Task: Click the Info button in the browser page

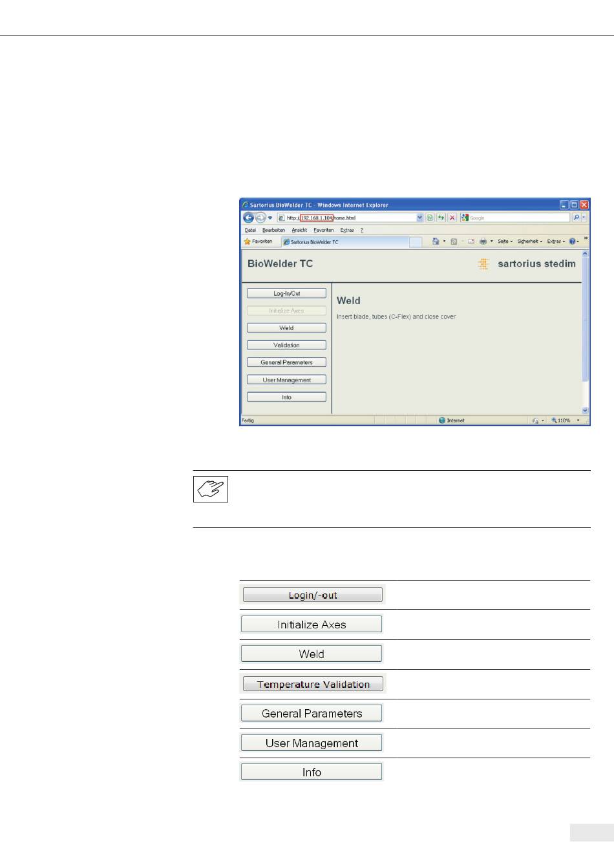Action: (x=286, y=397)
